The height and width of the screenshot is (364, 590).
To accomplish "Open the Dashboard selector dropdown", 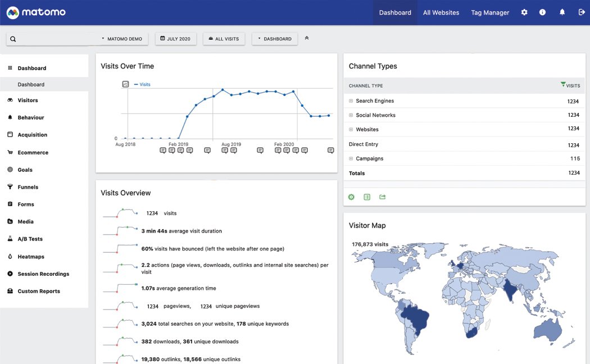I will [x=275, y=39].
